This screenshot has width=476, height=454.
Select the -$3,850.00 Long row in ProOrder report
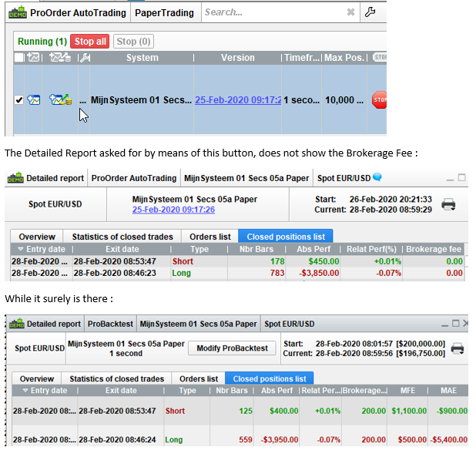coord(237,273)
